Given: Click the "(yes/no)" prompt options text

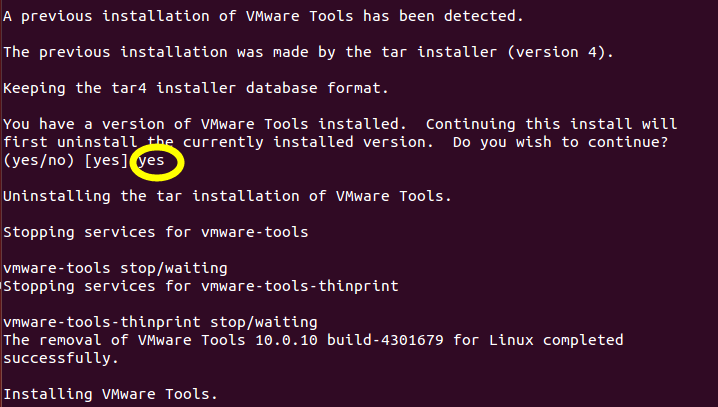Looking at the screenshot, I should pos(39,160).
